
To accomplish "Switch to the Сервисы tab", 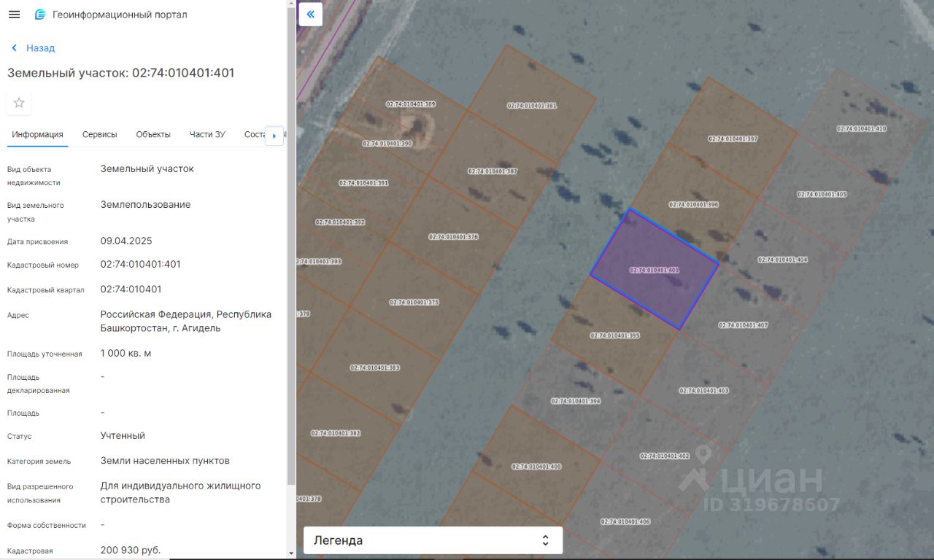I will 99,134.
